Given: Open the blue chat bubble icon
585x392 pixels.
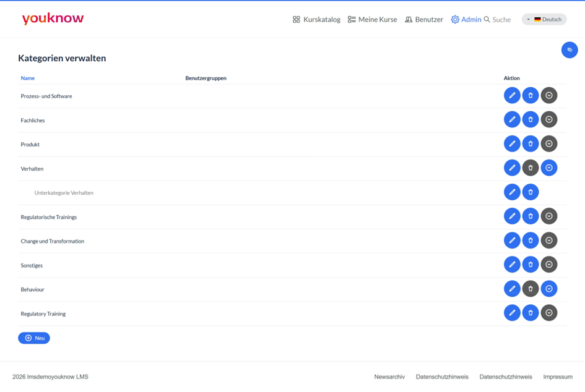Looking at the screenshot, I should 570,49.
